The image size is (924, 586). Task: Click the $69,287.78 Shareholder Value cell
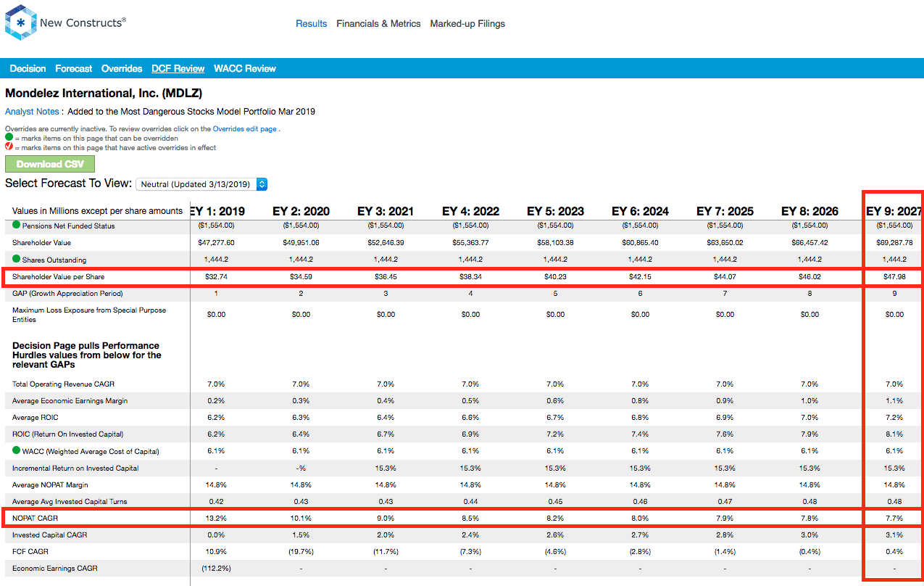tap(895, 242)
